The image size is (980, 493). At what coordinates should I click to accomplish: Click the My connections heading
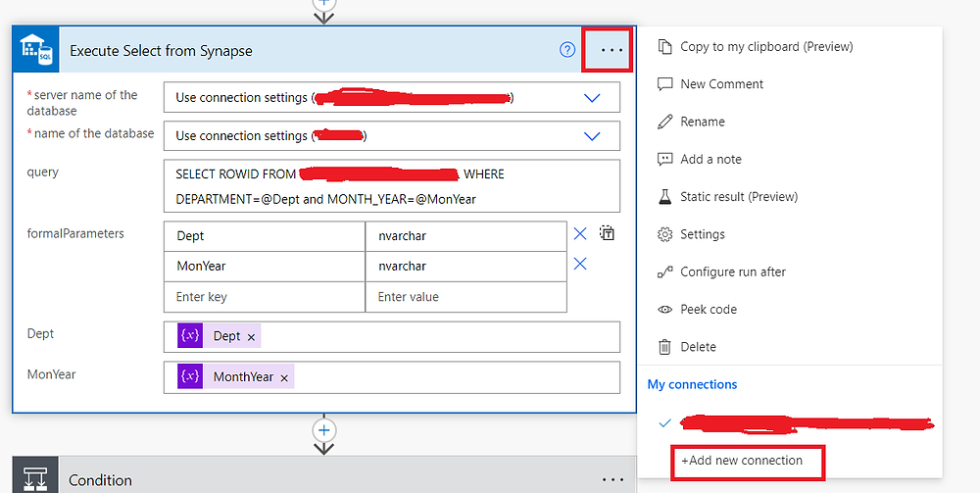(692, 384)
